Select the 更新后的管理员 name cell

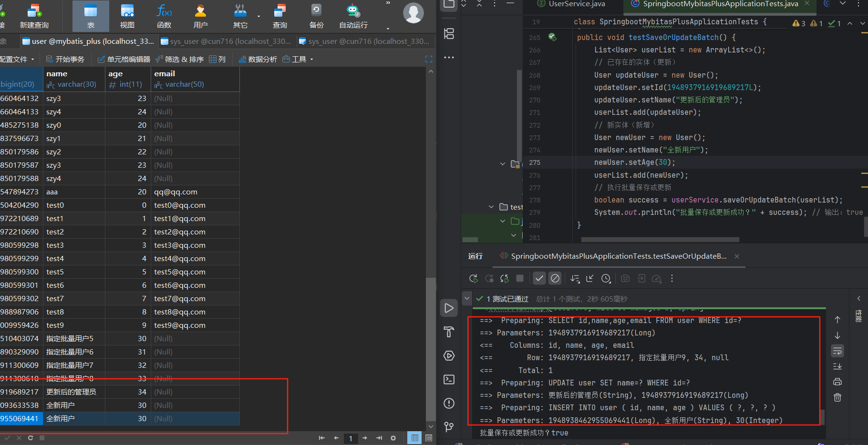coord(74,392)
